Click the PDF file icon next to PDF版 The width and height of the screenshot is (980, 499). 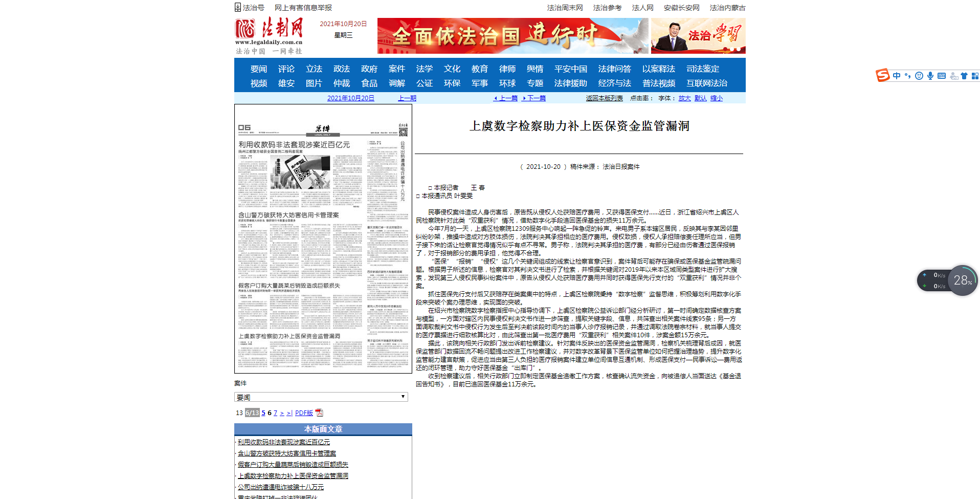pos(319,413)
